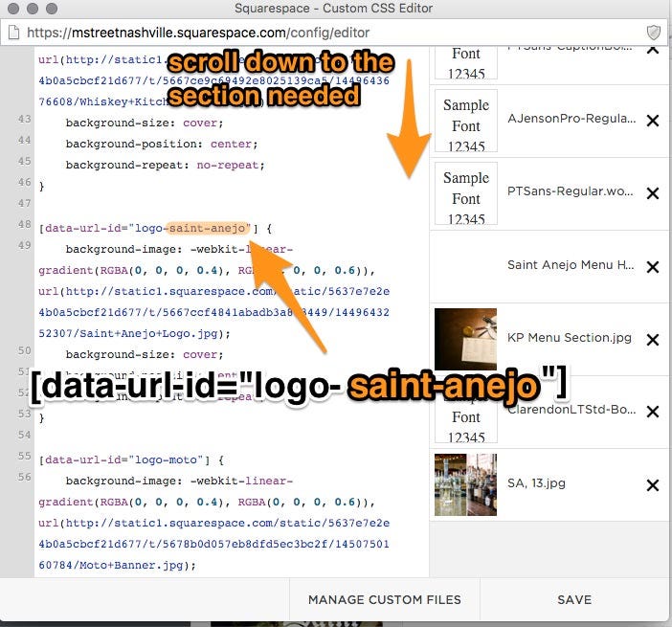Click background-size: cover on line 43
Image resolution: width=672 pixels, height=627 pixels.
coord(145,123)
